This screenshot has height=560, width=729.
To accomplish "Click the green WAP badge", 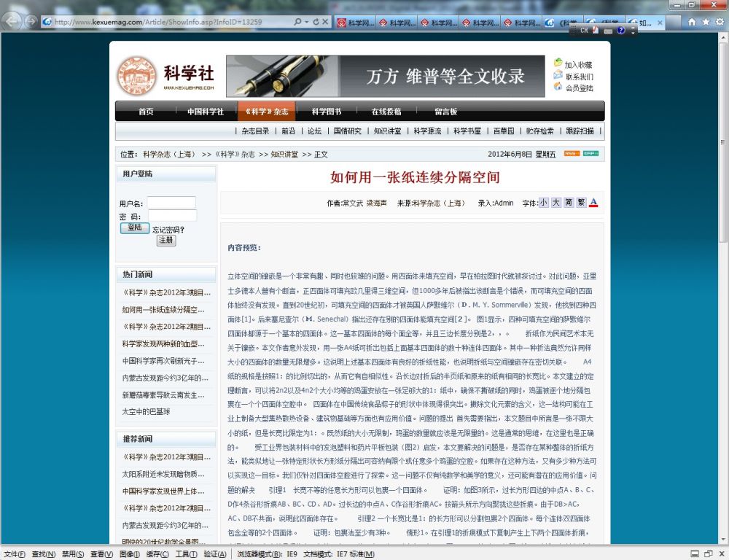I will [590, 154].
